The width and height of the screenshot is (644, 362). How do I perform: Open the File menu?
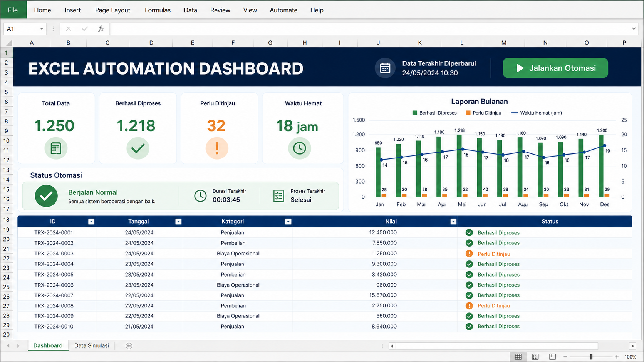point(13,10)
